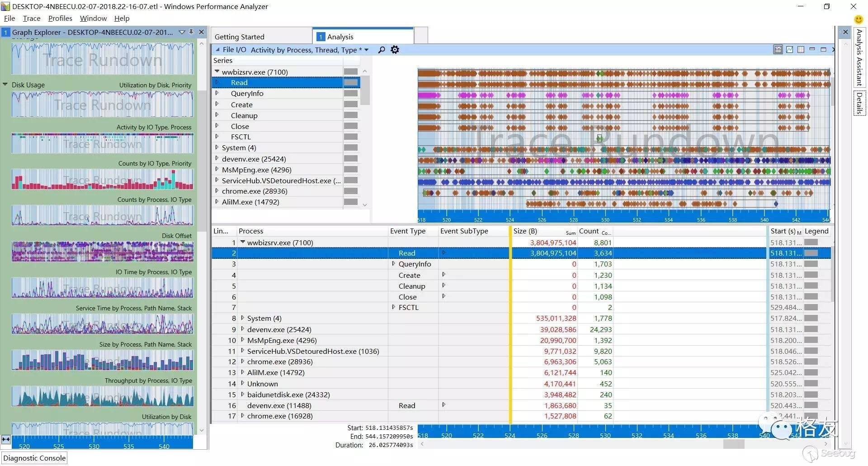Screen dimensions: 868x466
Task: Open the Profiles menu
Action: click(x=60, y=19)
